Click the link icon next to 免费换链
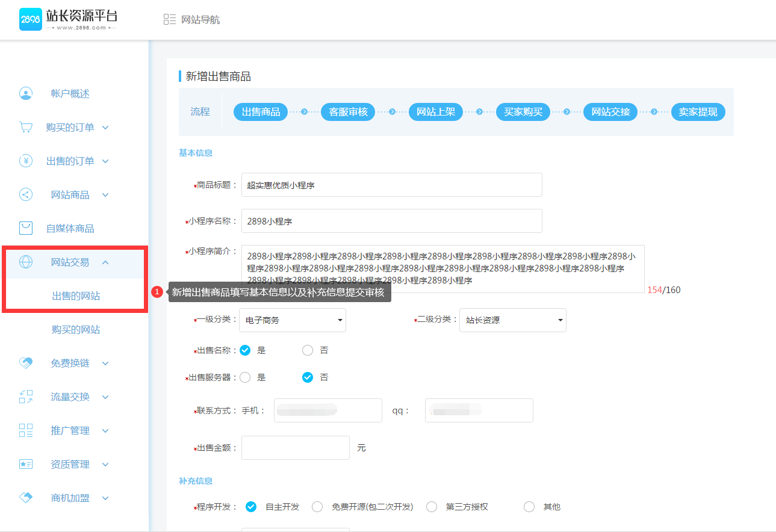Image resolution: width=776 pixels, height=532 pixels. click(x=25, y=363)
